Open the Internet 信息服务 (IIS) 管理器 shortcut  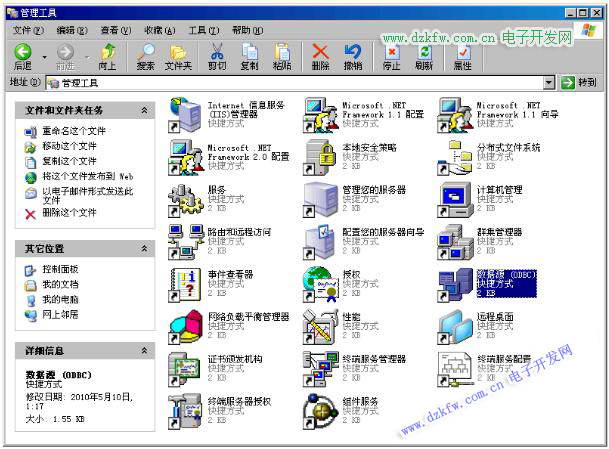coord(187,115)
